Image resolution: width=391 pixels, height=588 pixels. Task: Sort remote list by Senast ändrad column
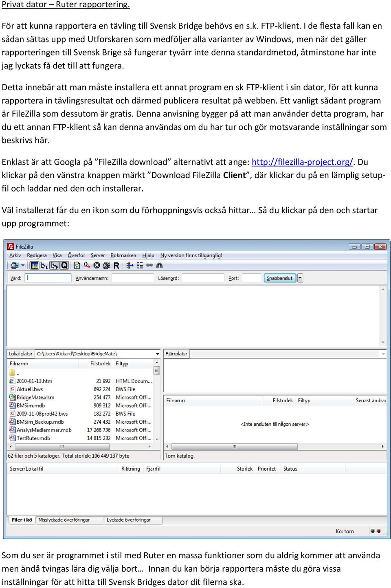point(370,401)
